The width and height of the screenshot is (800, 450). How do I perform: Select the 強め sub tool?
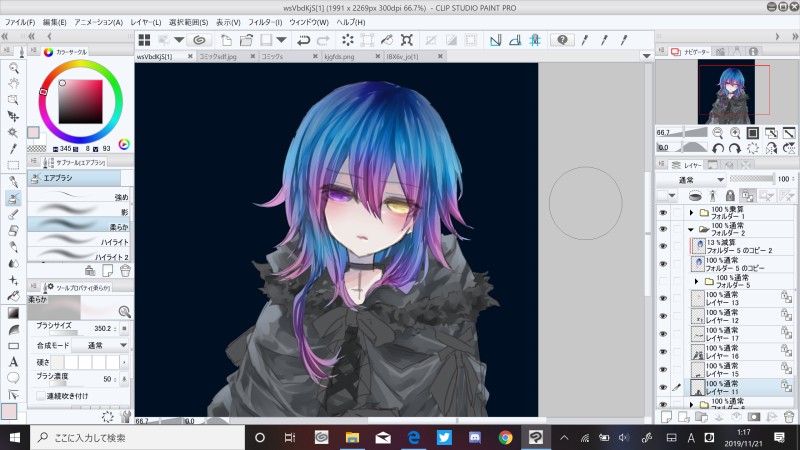(x=79, y=196)
